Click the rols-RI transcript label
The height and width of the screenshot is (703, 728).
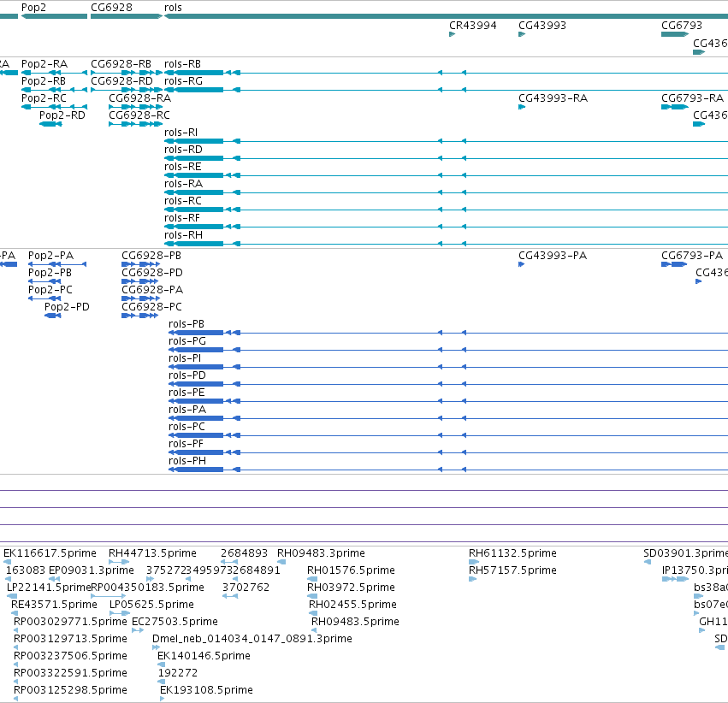[181, 133]
